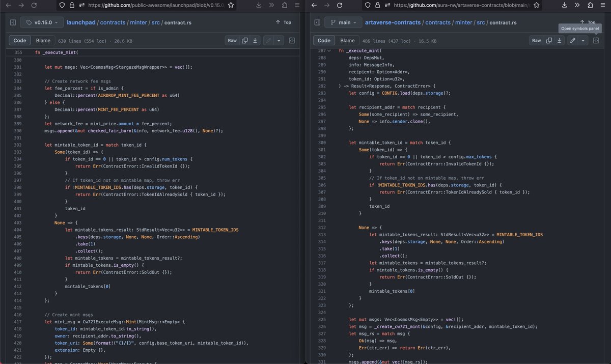
Task: Switch to Code view in launchpad window
Action: [20, 40]
